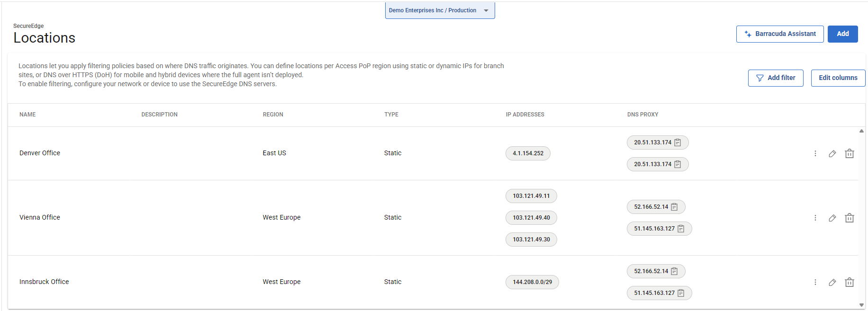This screenshot has height=311, width=868.
Task: Copy Denver Office first DNS proxy address
Action: 678,142
